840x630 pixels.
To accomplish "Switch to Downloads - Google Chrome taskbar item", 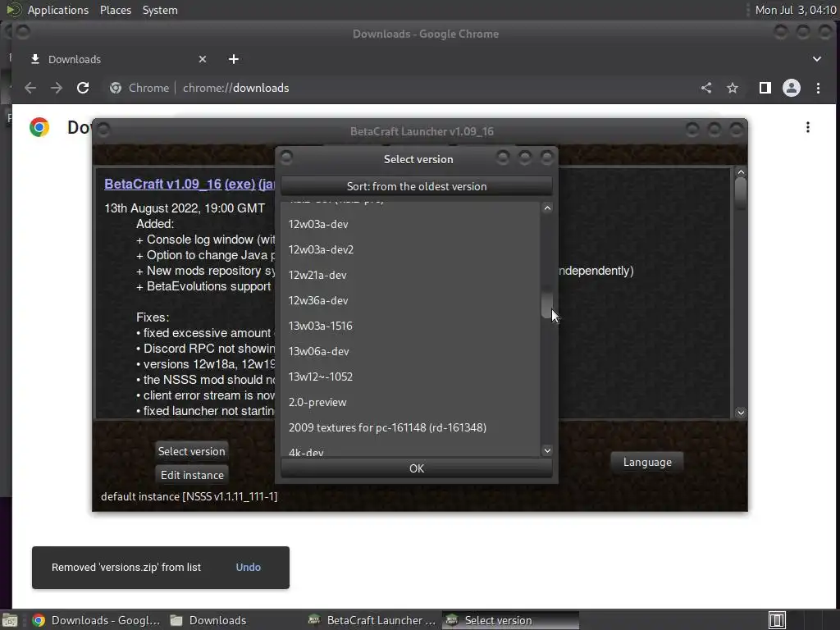I will point(97,620).
